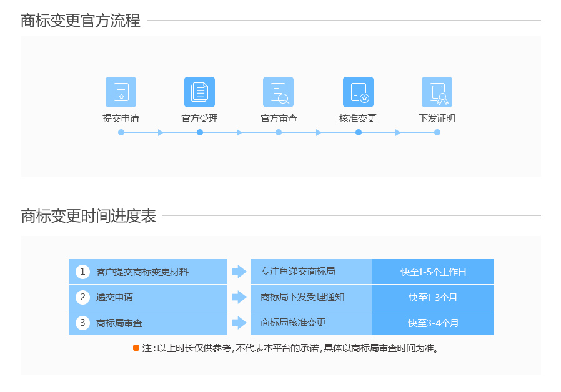This screenshot has height=392, width=561.
Task: Select the timeline dot under 提交申请
Action: [x=121, y=132]
